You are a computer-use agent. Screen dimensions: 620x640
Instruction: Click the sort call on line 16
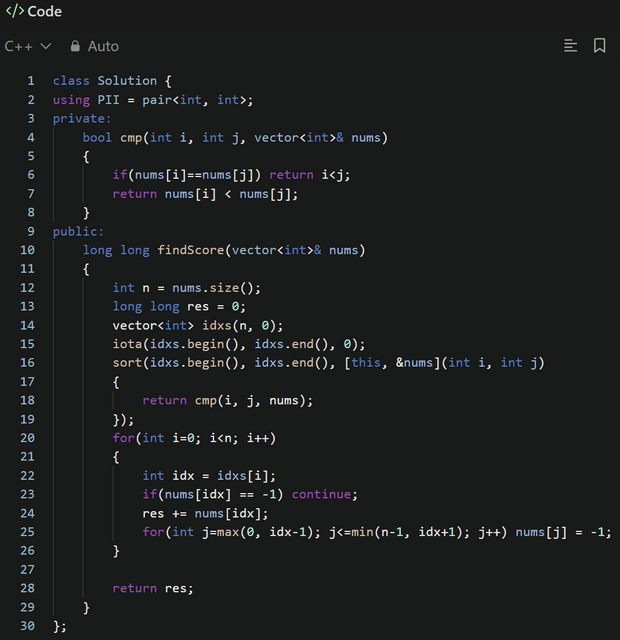(x=127, y=362)
